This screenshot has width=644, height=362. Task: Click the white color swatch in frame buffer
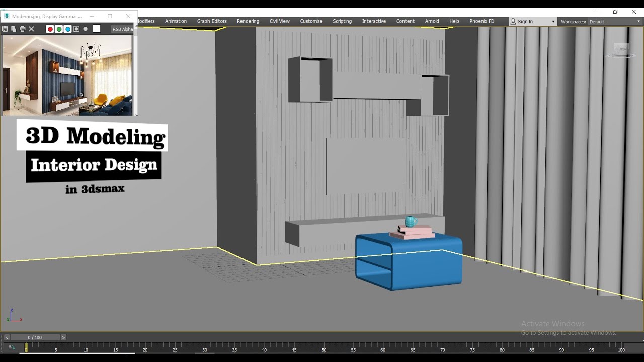(x=97, y=29)
